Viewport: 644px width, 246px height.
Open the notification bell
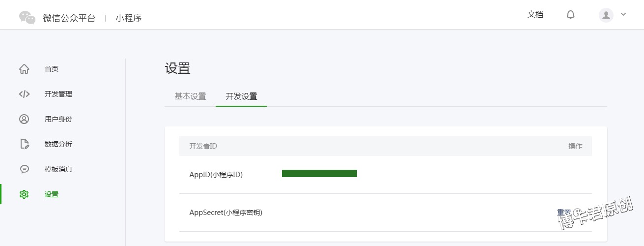[570, 15]
